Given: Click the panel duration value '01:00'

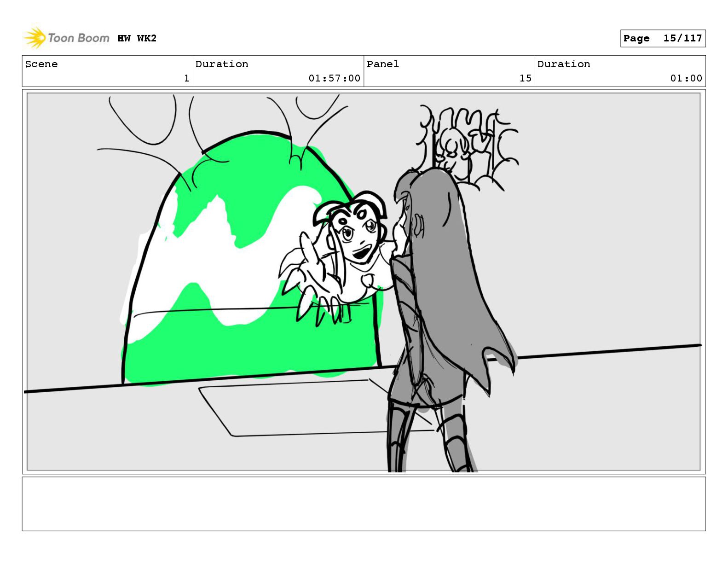Looking at the screenshot, I should (686, 78).
